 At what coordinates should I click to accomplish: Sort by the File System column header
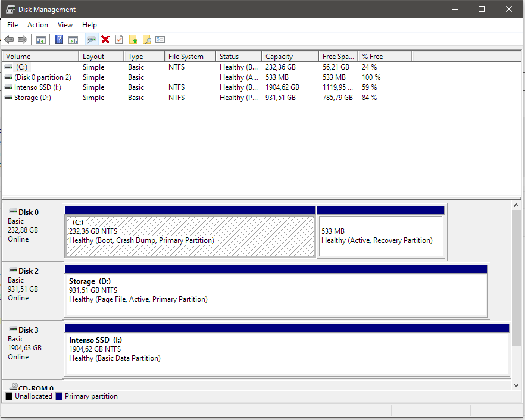tap(190, 57)
